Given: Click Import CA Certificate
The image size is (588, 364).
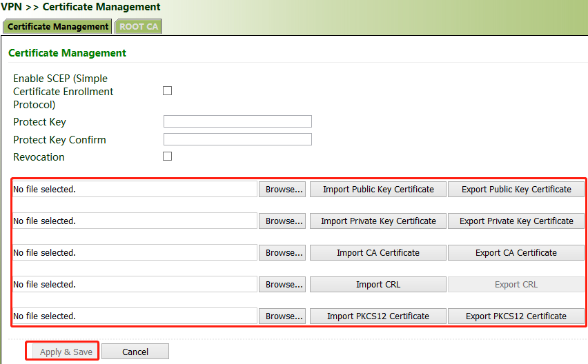Looking at the screenshot, I should point(378,253).
